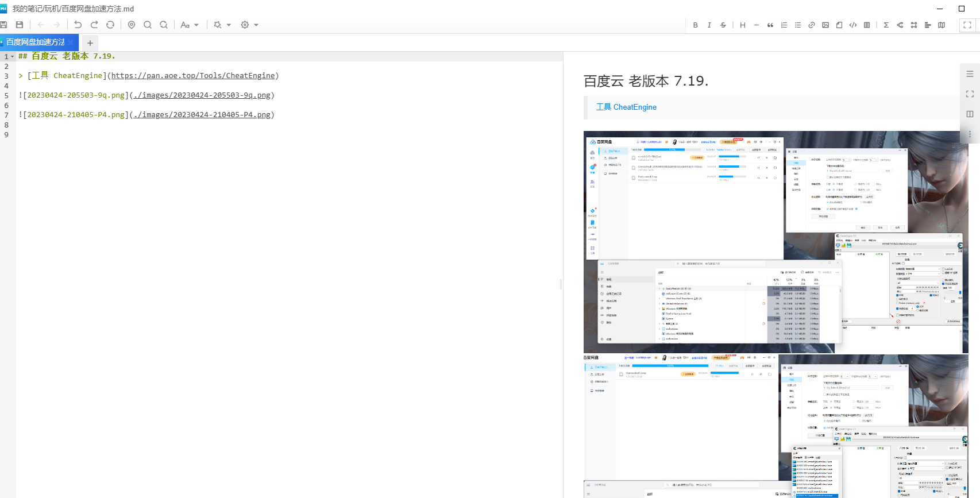Go back with left arrow icon

click(x=41, y=25)
